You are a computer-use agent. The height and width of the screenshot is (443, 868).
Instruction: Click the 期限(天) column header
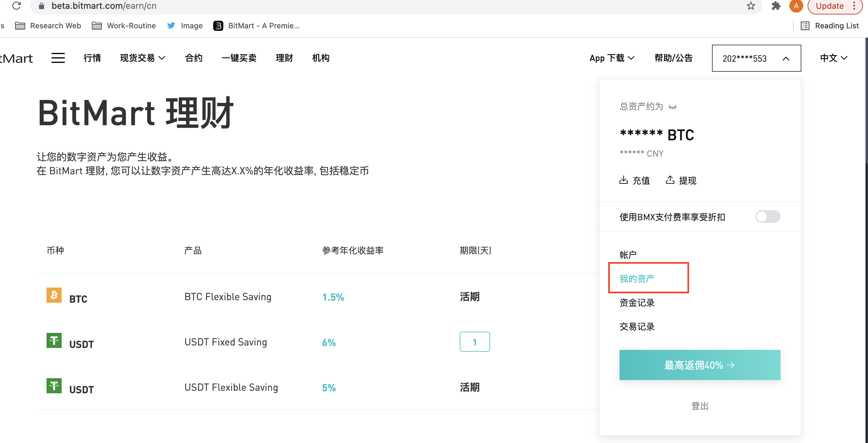pos(476,250)
